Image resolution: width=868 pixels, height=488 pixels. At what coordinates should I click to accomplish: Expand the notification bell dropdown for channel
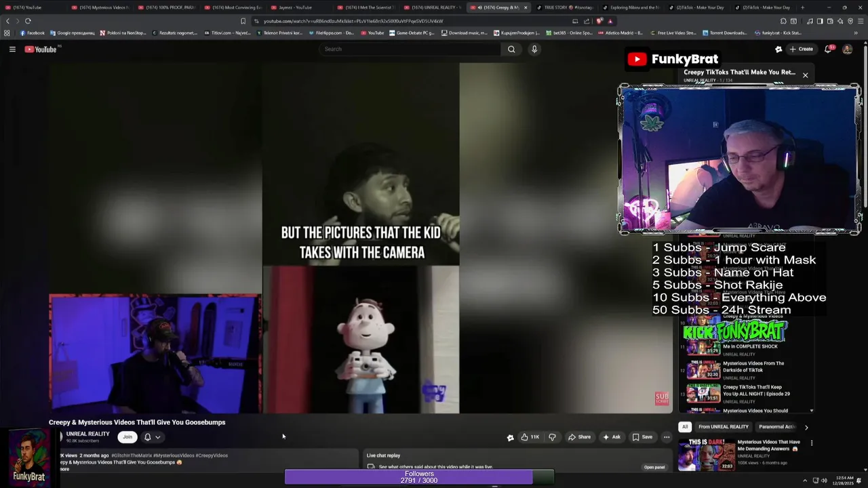point(152,437)
